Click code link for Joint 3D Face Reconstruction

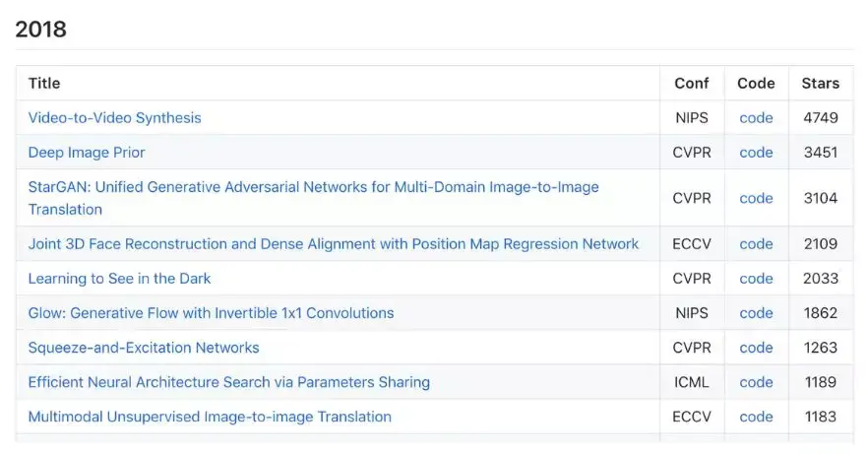click(x=756, y=244)
